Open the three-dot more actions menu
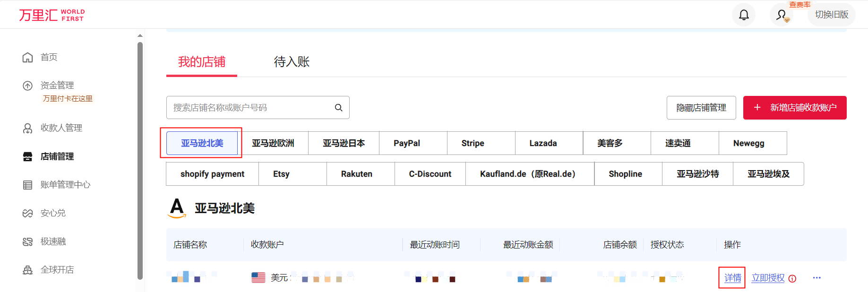Image resolution: width=868 pixels, height=292 pixels. (x=816, y=278)
